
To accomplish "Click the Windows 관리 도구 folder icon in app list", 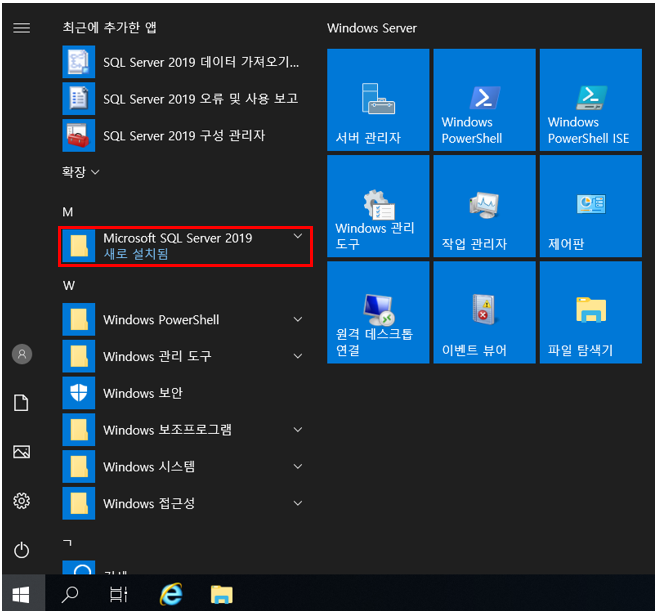I will 79,356.
